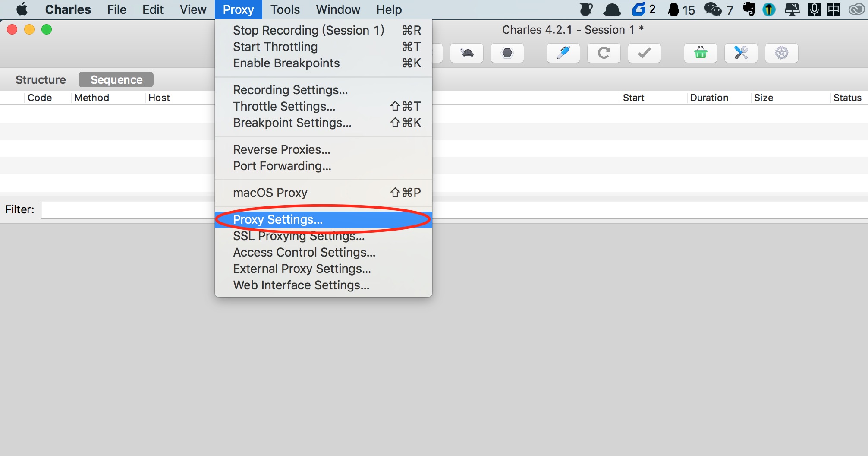Open SSL Proxying Settings...
This screenshot has width=868, height=456.
click(x=324, y=236)
